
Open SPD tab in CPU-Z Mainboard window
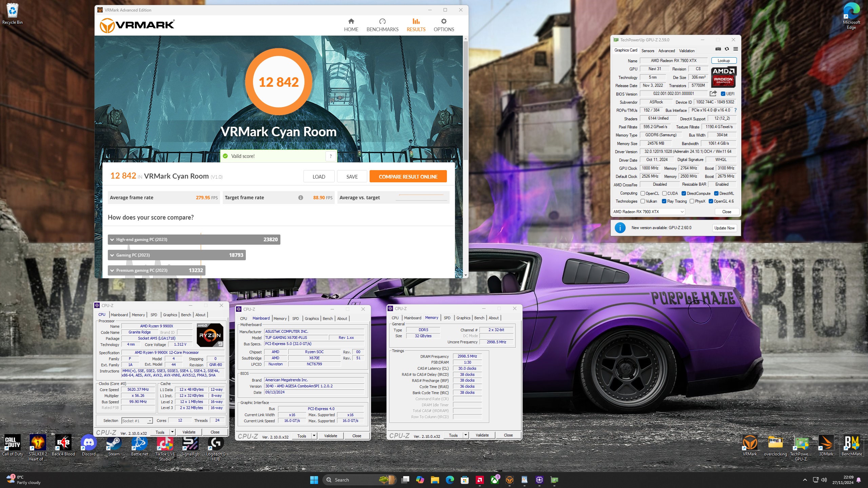pyautogui.click(x=295, y=319)
